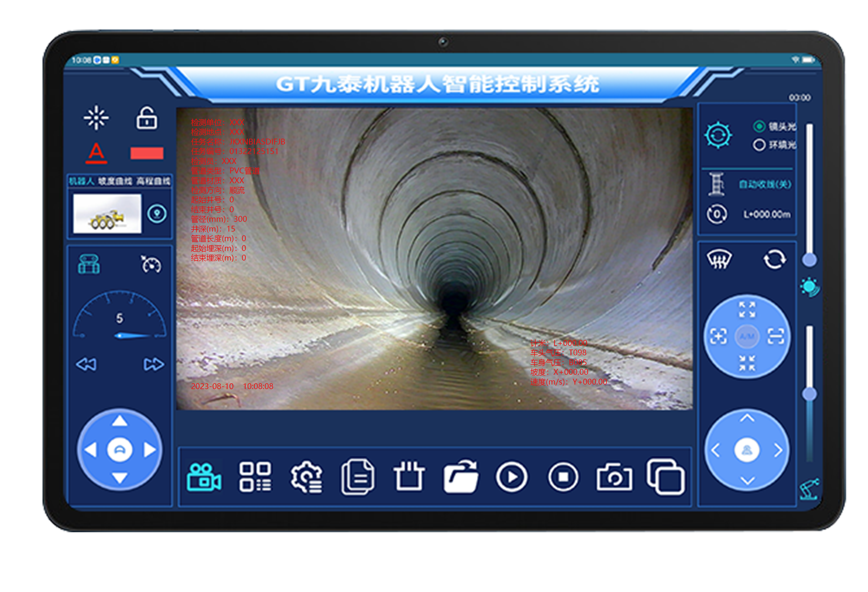This screenshot has width=868, height=592.
Task: Toggle 自动收线(关) auto cable retract
Action: pos(765,184)
